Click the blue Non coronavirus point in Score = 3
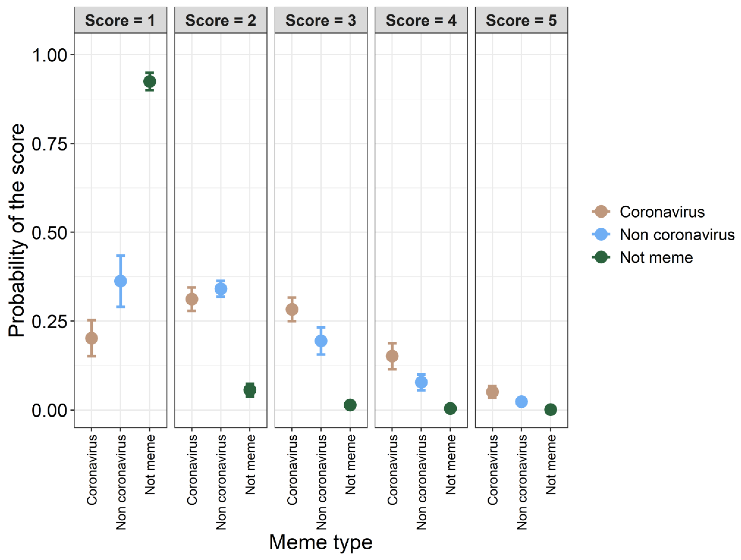The image size is (741, 560). 321,341
